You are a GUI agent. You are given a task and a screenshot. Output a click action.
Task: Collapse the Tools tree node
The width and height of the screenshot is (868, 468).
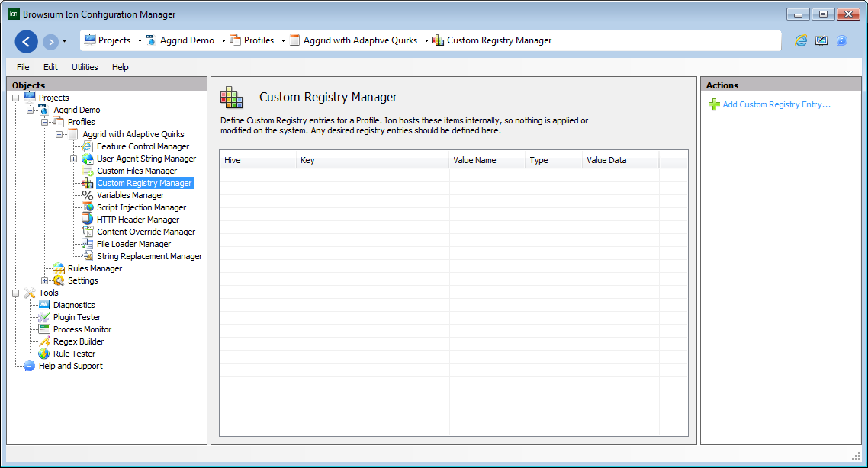(x=15, y=293)
